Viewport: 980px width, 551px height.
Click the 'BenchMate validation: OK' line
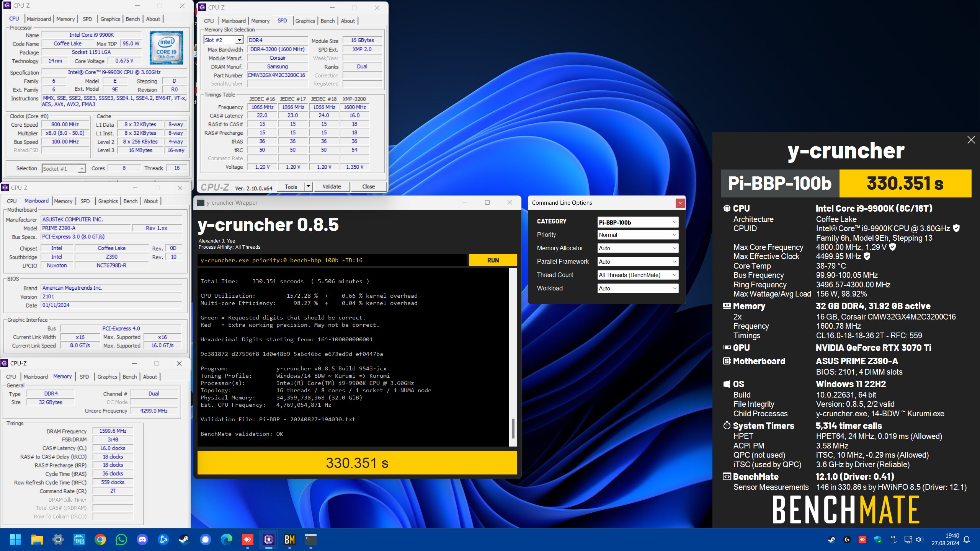242,434
